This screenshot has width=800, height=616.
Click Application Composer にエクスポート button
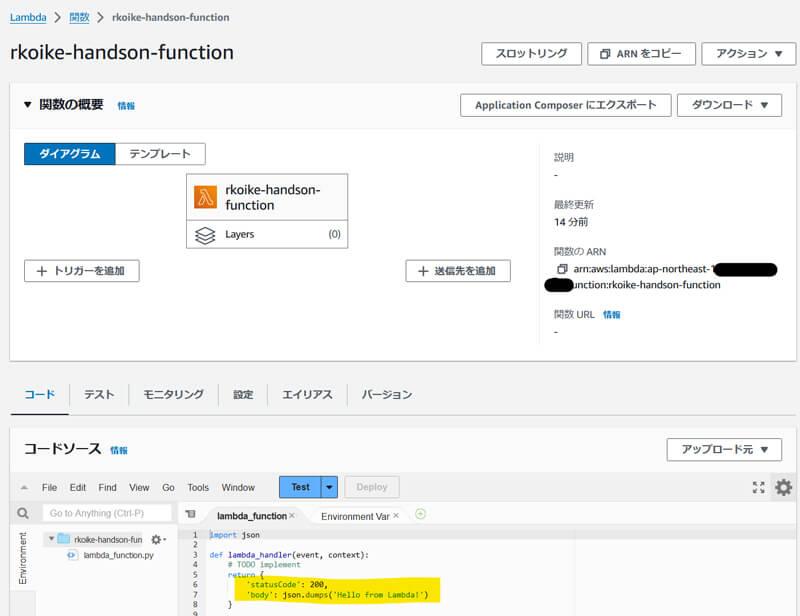[565, 105]
